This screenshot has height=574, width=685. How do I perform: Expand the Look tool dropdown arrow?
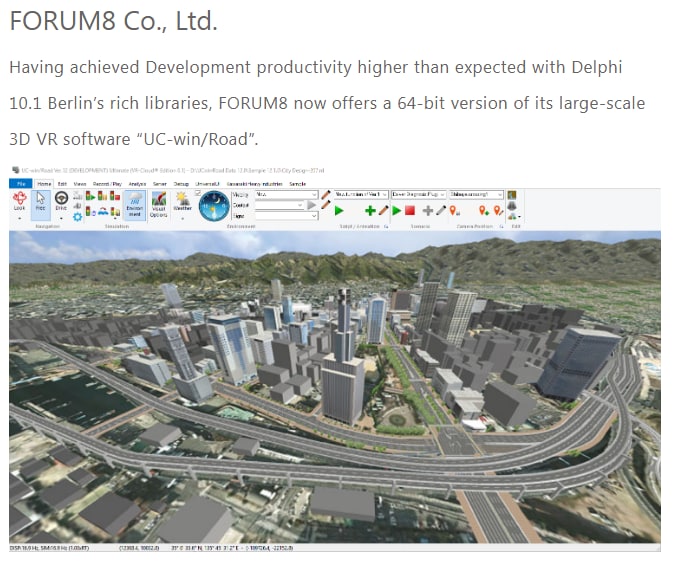coord(20,218)
